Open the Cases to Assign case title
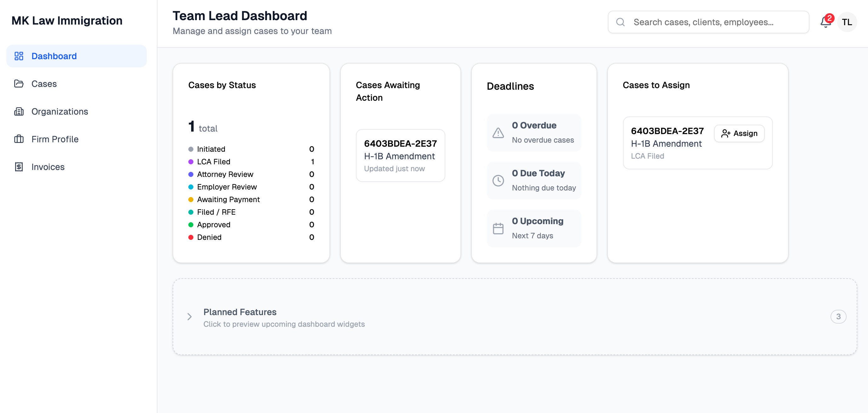Viewport: 868px width, 413px height. pyautogui.click(x=667, y=131)
